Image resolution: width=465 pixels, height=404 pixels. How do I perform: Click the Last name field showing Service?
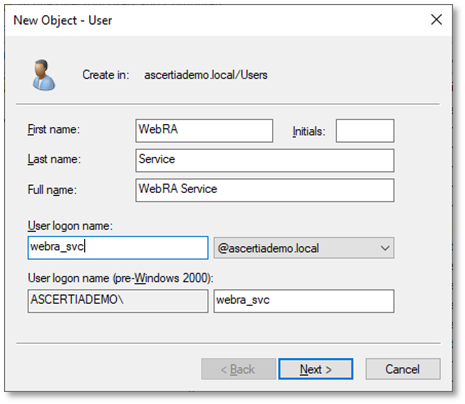(x=265, y=160)
